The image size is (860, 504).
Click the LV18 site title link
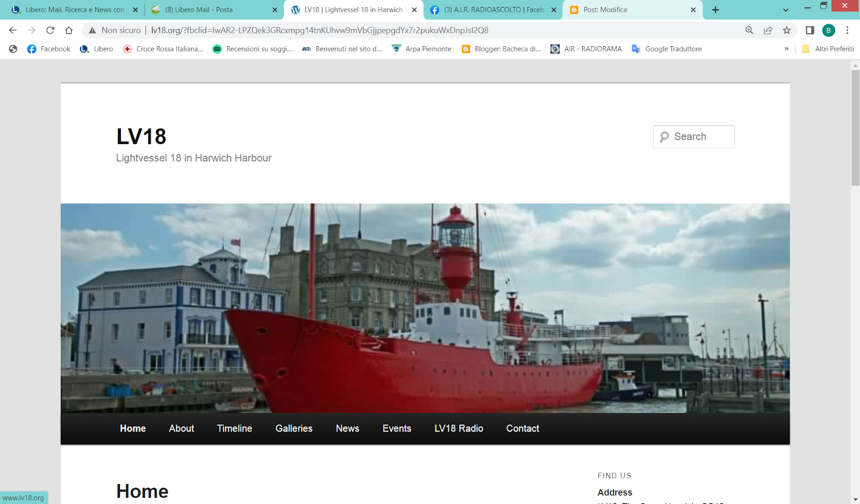[x=141, y=136]
